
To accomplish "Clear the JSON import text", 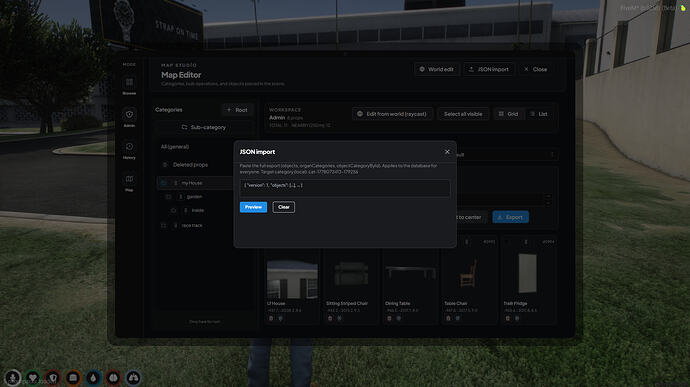I will 284,207.
